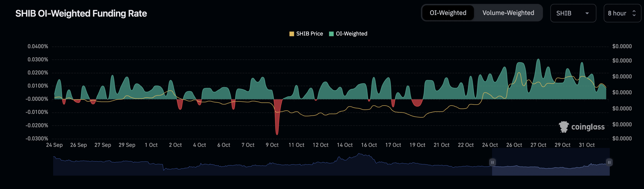Click the 0.0100% axis label
Image resolution: width=644 pixels, height=189 pixels.
click(x=38, y=86)
